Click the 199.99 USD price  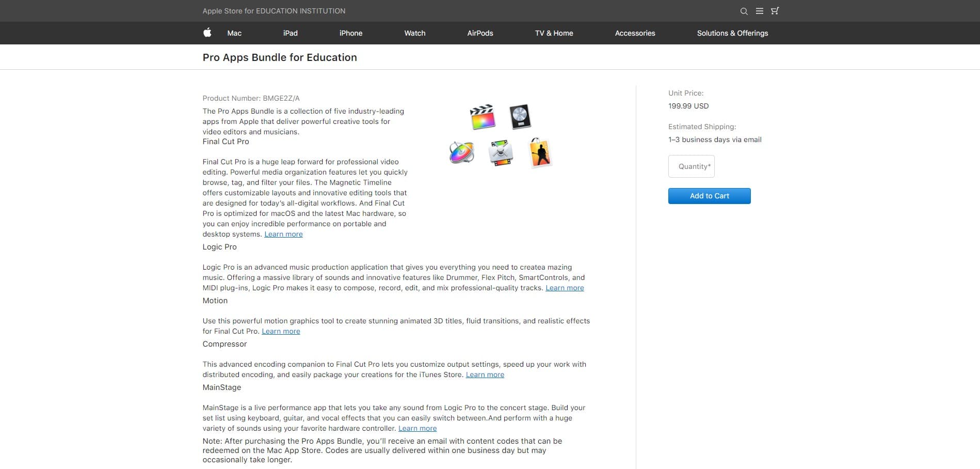[688, 106]
